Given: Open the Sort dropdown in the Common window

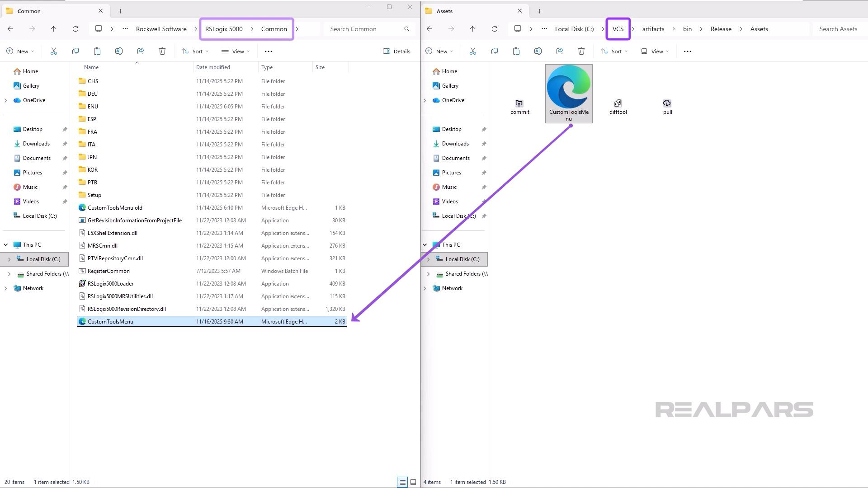Looking at the screenshot, I should click(x=195, y=51).
